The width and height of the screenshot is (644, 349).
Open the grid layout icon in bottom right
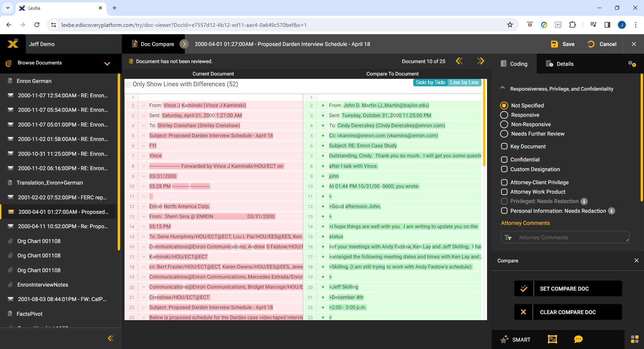[634, 340]
